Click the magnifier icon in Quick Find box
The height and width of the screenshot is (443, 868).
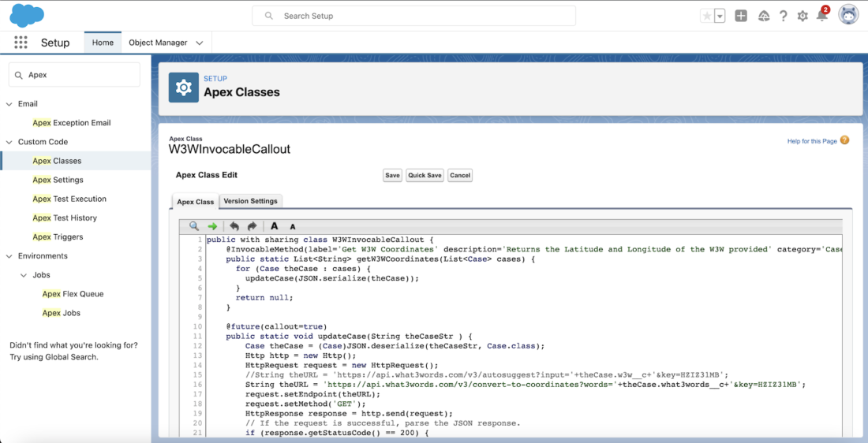coord(18,75)
